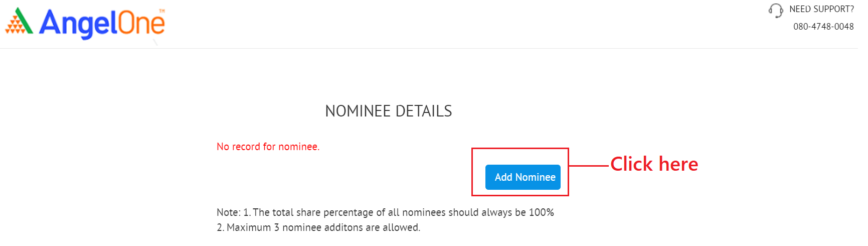This screenshot has height=246, width=868.
Task: Click the TM trademark symbol on logo
Action: point(161,11)
